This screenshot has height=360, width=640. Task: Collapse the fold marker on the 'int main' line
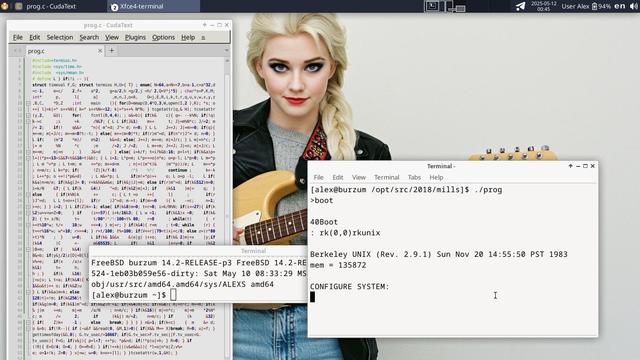point(28,103)
